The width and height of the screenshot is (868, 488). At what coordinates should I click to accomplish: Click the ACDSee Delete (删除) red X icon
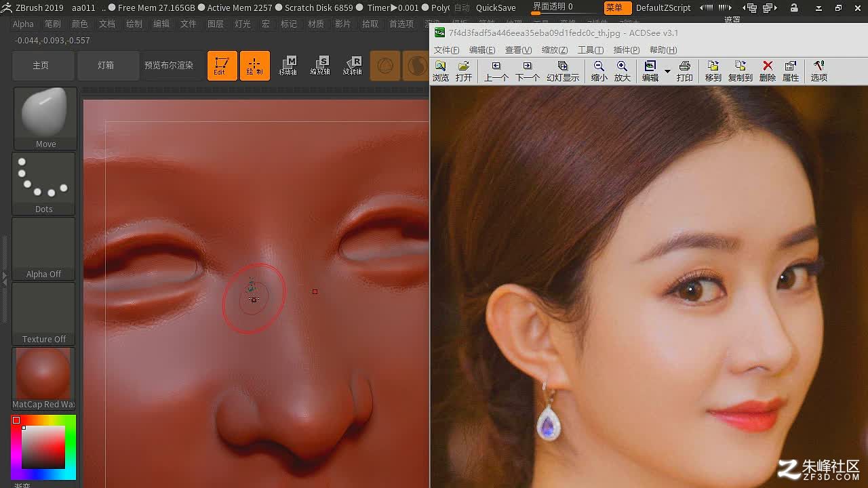pyautogui.click(x=768, y=71)
